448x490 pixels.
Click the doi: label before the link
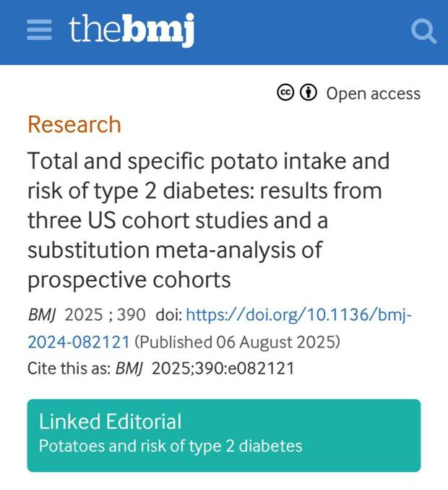tap(168, 314)
